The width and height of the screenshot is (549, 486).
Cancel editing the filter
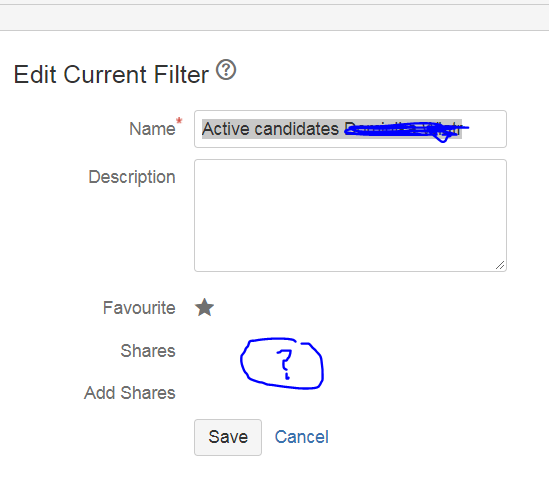click(301, 437)
